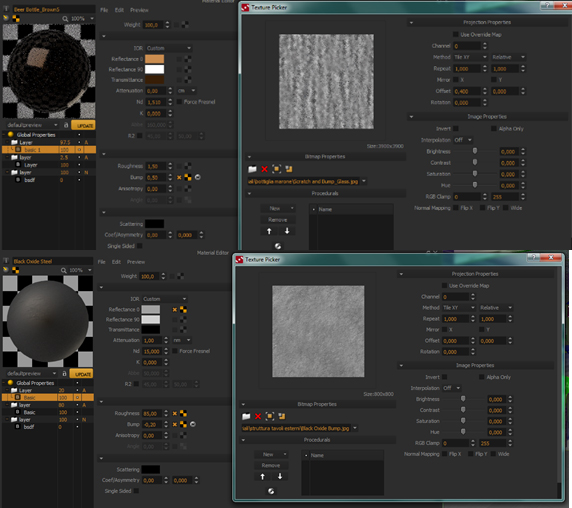Move procedural up in Scratch and Bump_Glass picker
Screen dimensions: 572x508
(x=269, y=231)
